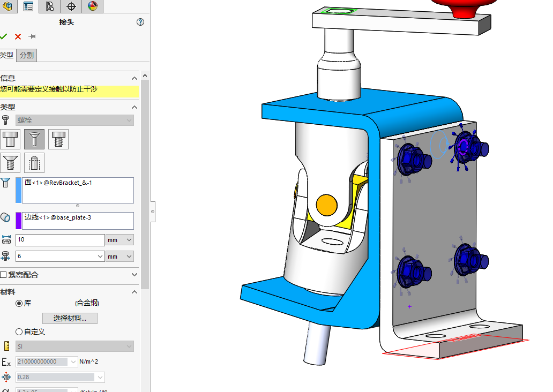The width and height of the screenshot is (553, 392).
Task: Click the countersink face icon beside face selection
Action: click(5, 183)
